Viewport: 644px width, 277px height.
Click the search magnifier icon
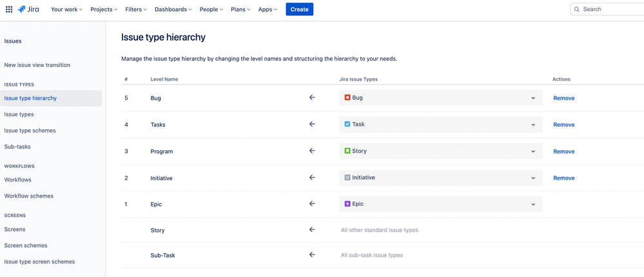click(x=577, y=9)
